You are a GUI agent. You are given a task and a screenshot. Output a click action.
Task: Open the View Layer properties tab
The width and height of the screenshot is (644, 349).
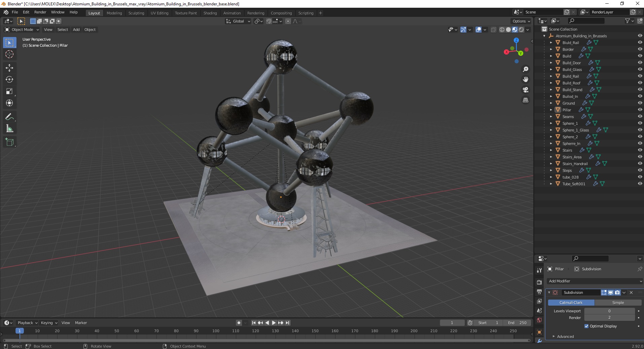[x=539, y=301]
